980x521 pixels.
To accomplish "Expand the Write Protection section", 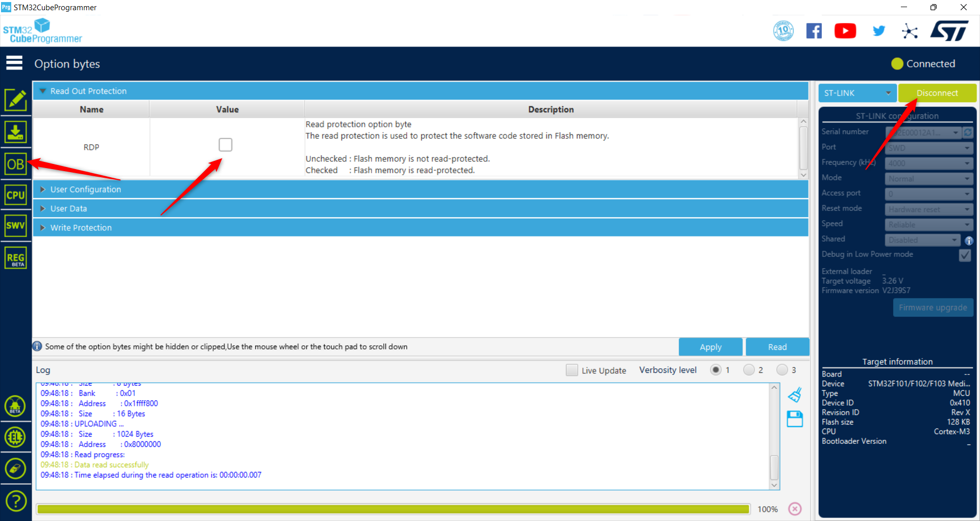I will tap(81, 227).
